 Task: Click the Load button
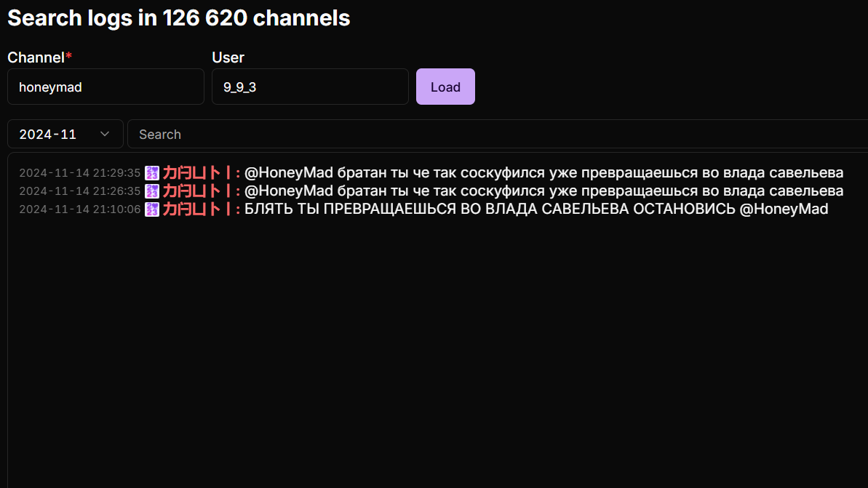coord(445,87)
